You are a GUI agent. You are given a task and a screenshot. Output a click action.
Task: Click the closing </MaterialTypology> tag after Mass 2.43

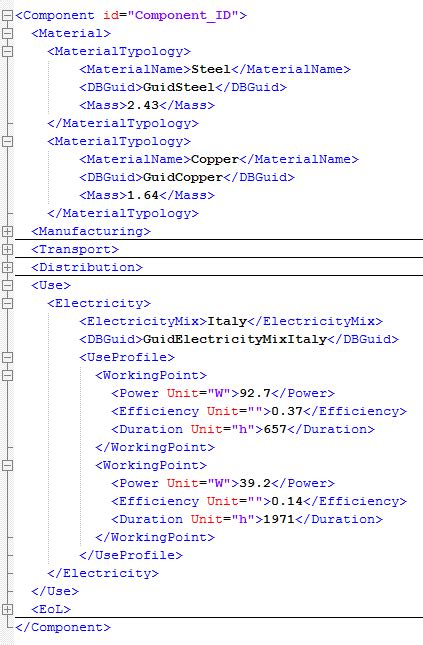[123, 123]
